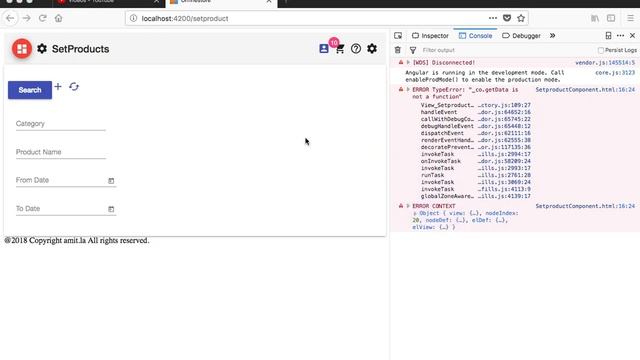Open the To Date calendar picker

tap(111, 209)
